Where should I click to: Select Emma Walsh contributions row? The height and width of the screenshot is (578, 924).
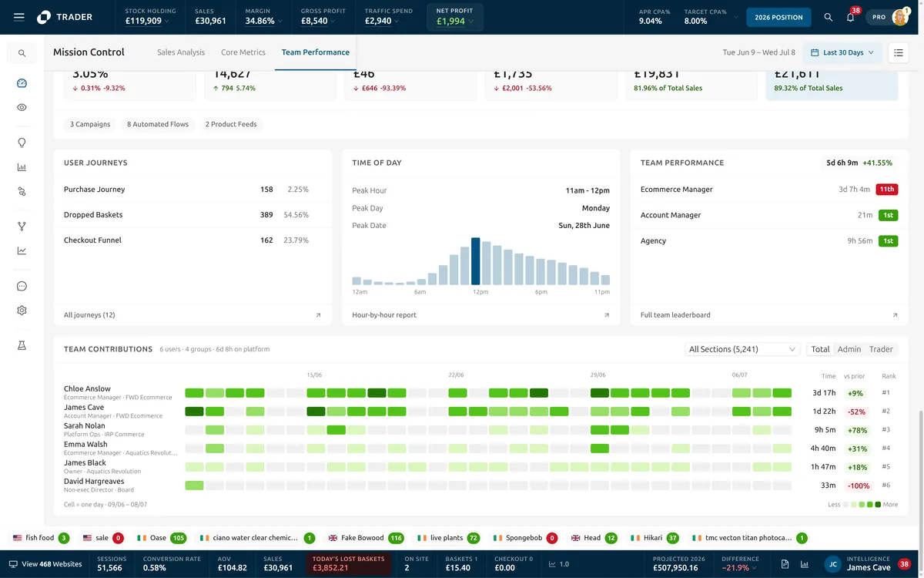click(85, 445)
